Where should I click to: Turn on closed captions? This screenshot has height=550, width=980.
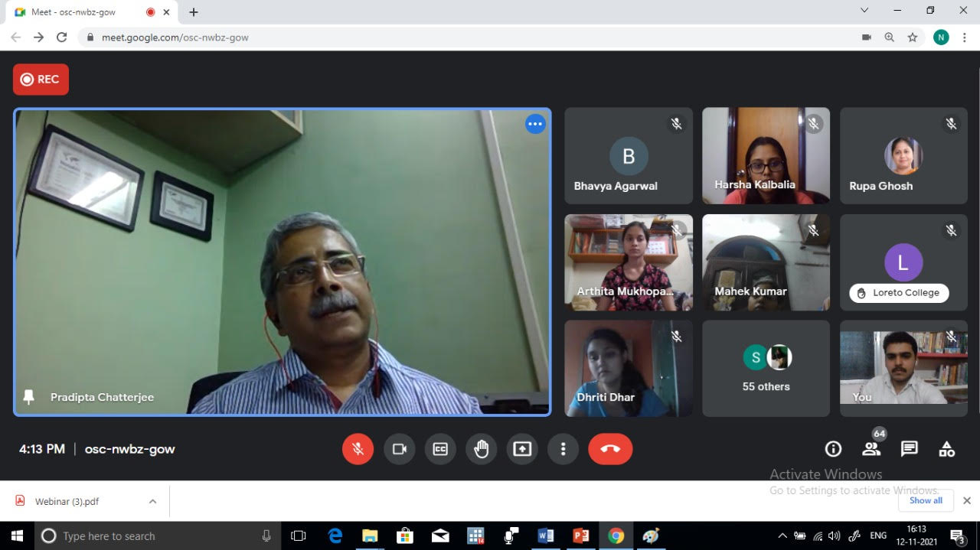pos(440,449)
